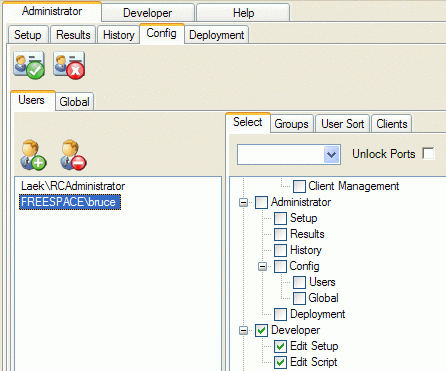Open the Help tab

tap(243, 13)
